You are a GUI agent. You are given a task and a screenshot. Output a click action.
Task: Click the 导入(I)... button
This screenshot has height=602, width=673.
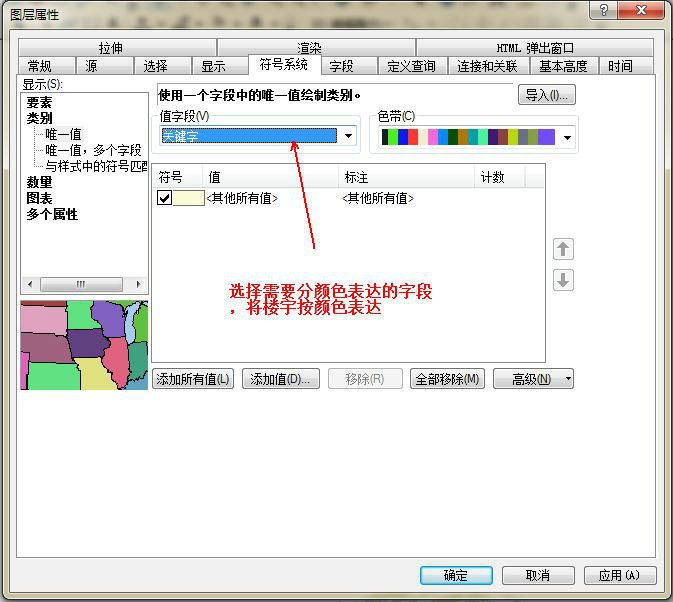(547, 95)
